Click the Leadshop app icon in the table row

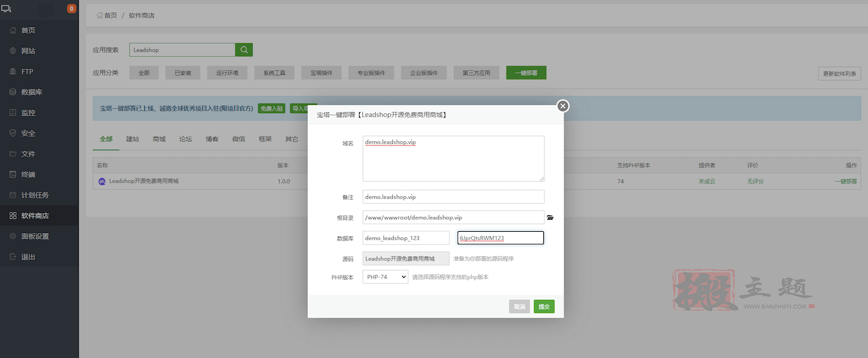[102, 181]
